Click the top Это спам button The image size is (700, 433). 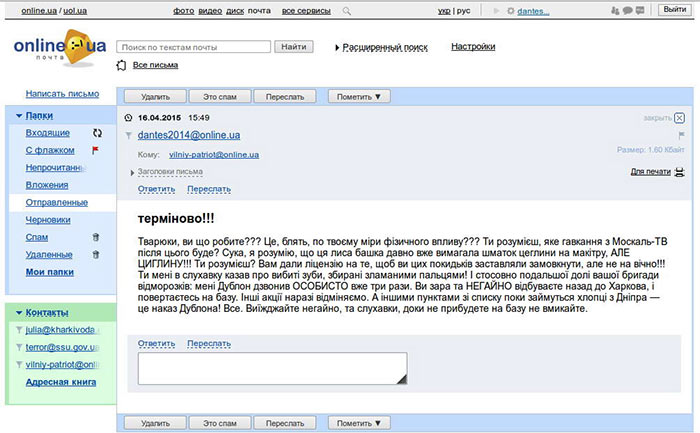click(220, 96)
